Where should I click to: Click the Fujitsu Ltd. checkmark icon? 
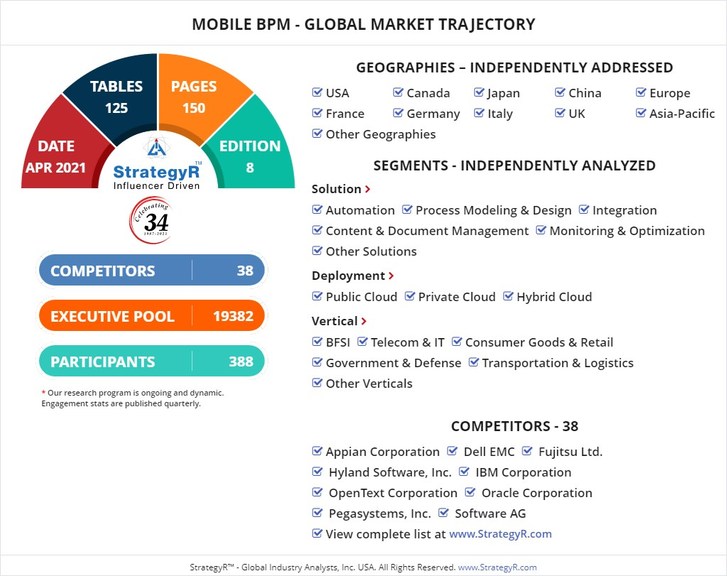[x=527, y=451]
